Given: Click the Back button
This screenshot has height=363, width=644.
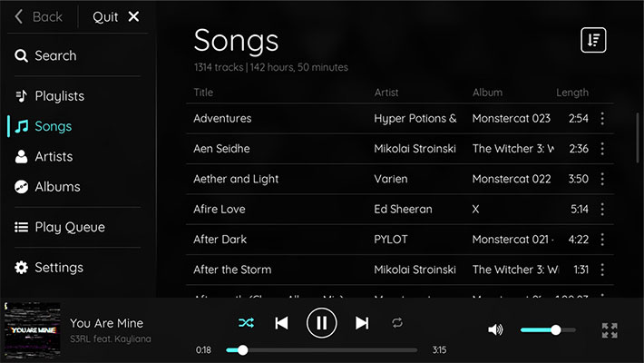Looking at the screenshot, I should (x=38, y=17).
